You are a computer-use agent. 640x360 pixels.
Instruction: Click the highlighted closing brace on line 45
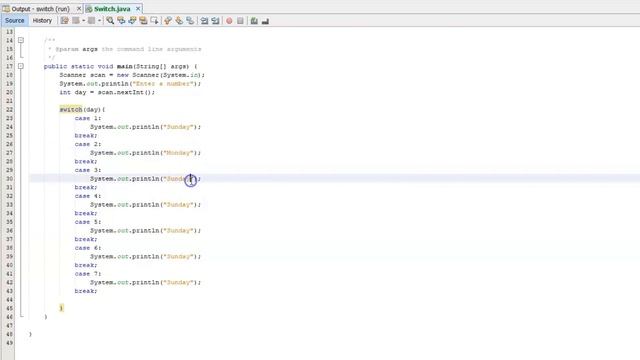[x=61, y=308]
